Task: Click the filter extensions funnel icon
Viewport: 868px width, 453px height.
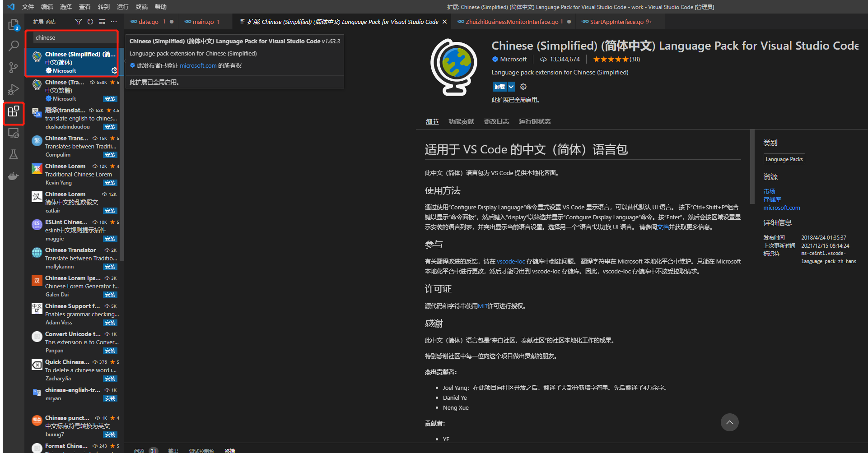Action: [x=79, y=22]
